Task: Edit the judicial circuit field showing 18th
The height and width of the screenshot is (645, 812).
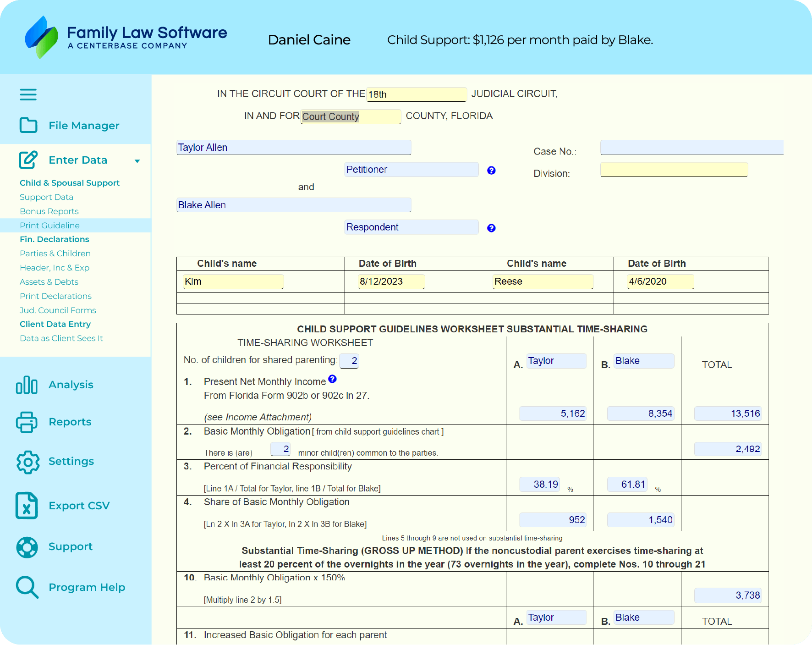Action: click(x=416, y=94)
